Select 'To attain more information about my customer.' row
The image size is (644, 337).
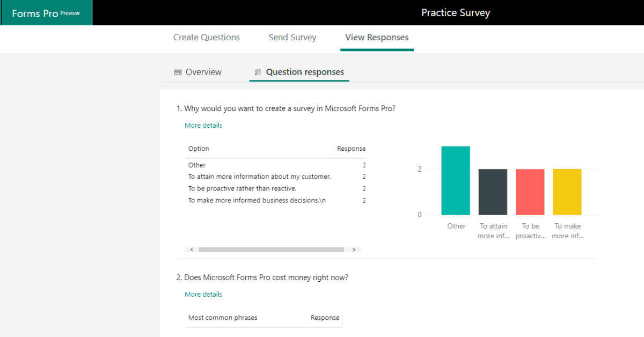point(276,177)
